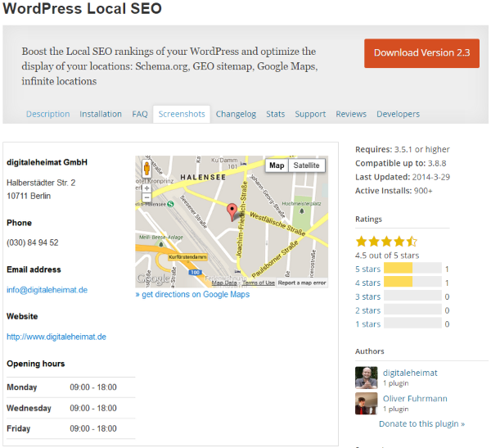This screenshot has height=448, width=491.
Task: Click the 3 stars empty rating bar
Action: click(x=412, y=296)
